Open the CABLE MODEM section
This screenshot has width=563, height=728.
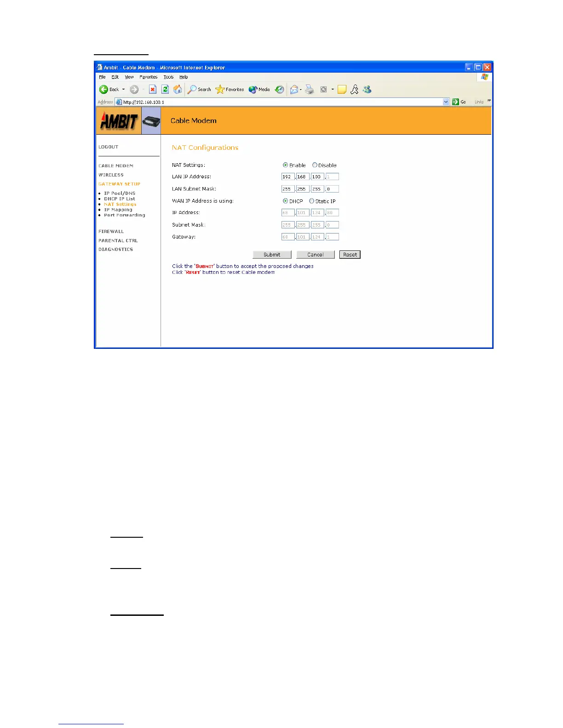(x=116, y=166)
